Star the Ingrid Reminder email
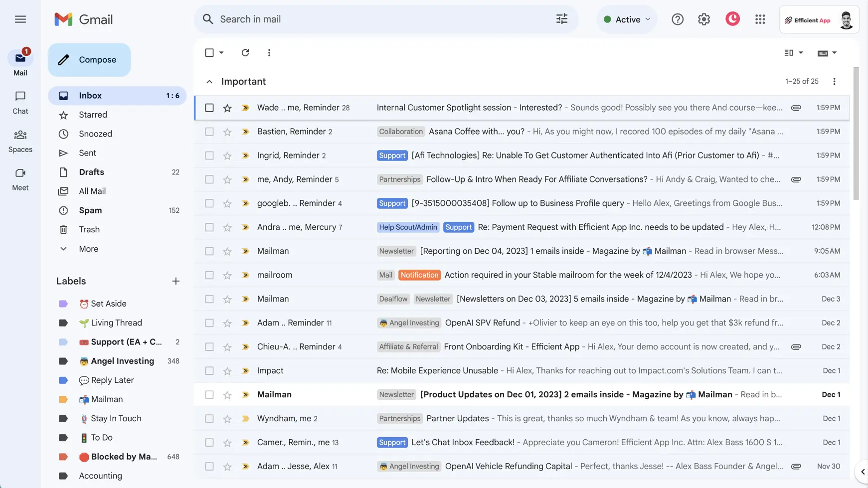Image resolution: width=868 pixels, height=488 pixels. (227, 155)
